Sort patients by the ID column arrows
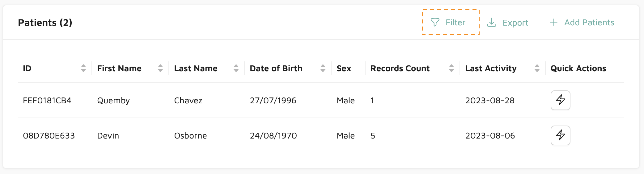 click(x=83, y=68)
